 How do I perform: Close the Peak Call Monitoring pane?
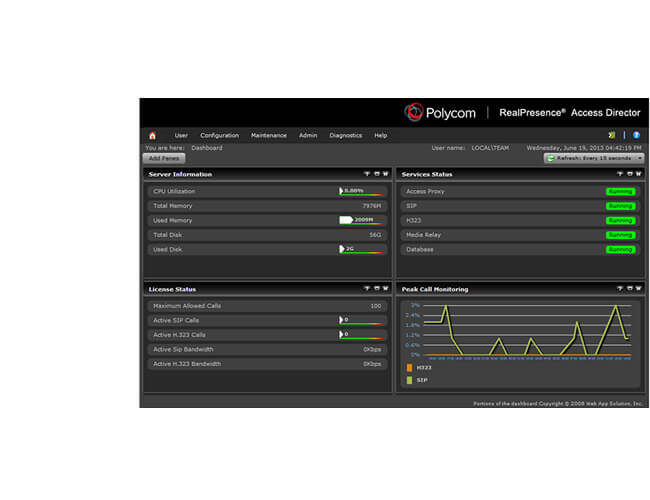click(x=638, y=288)
